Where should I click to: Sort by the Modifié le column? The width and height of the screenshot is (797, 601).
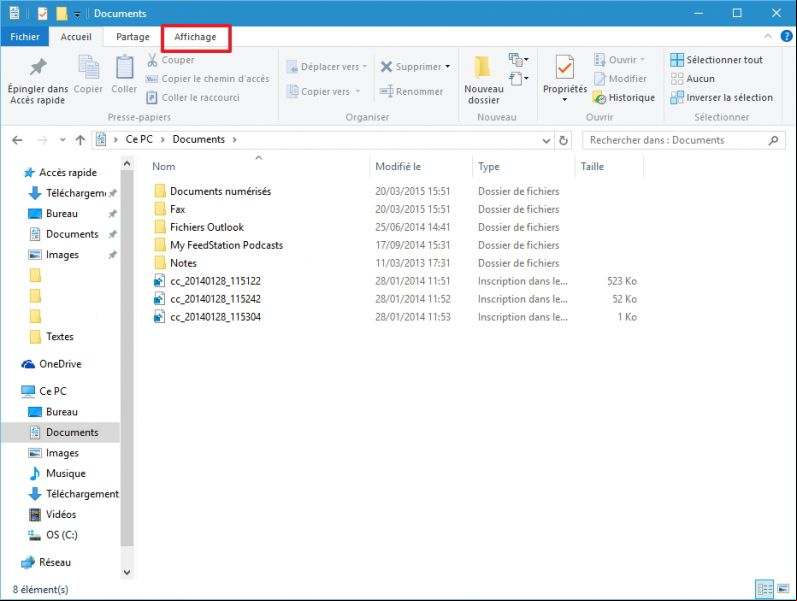[x=398, y=166]
